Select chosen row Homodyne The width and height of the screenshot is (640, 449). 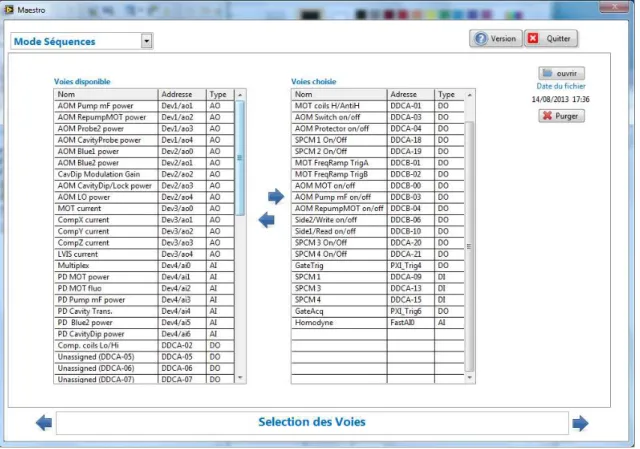pyautogui.click(x=378, y=323)
